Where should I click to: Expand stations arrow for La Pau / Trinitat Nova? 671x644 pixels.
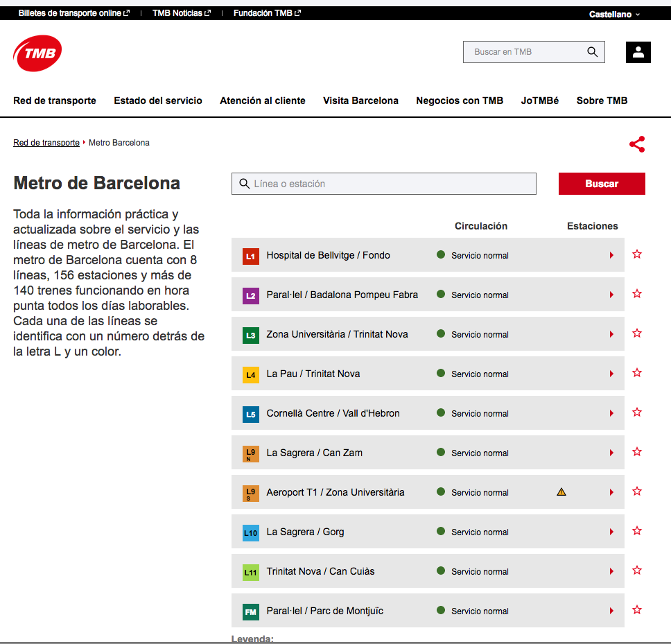[x=611, y=374]
